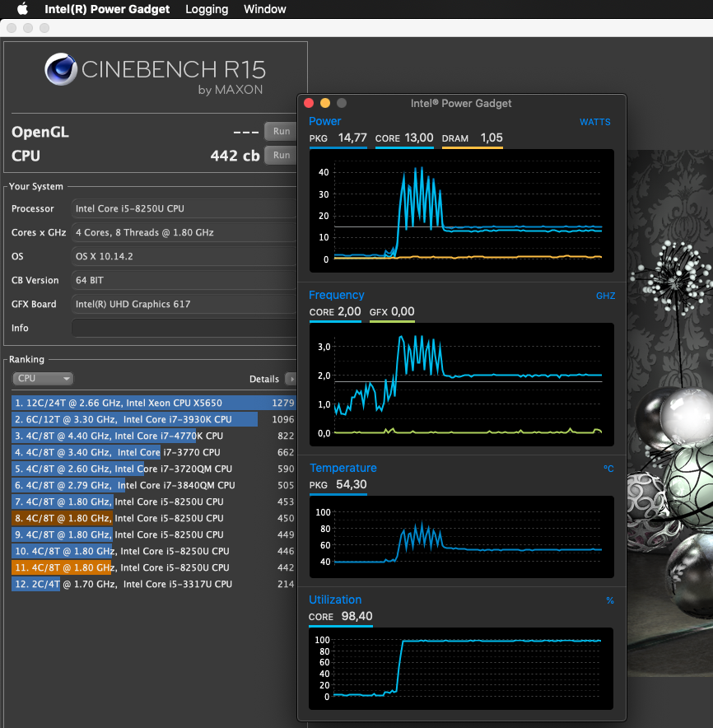Click the GFX frequency value 0,00
Image resolution: width=713 pixels, height=728 pixels.
(x=403, y=311)
